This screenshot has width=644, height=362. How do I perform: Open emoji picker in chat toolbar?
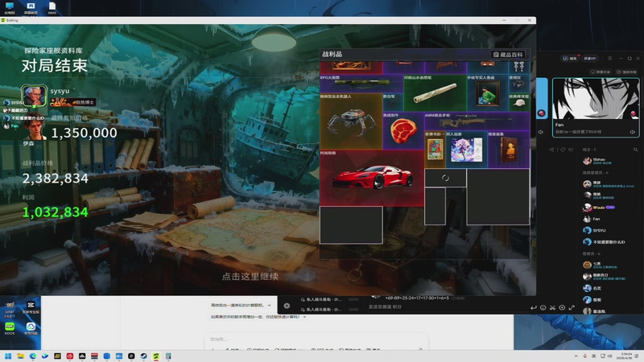tap(543, 307)
